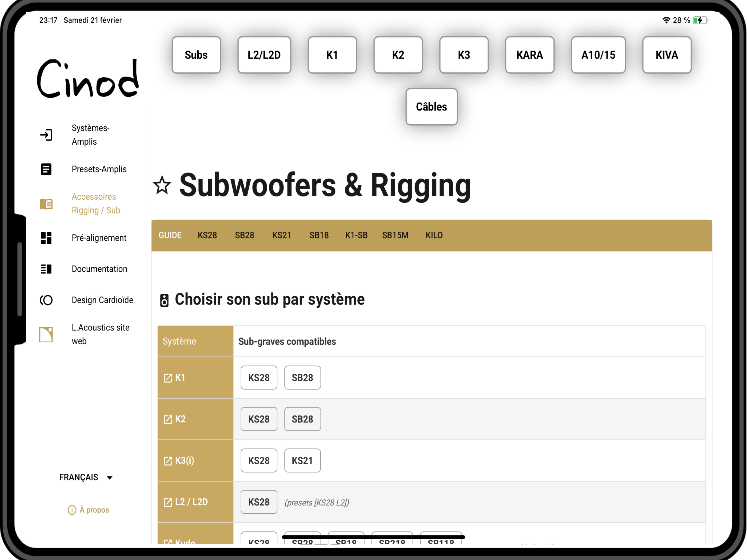Switch to the SB15M tab
This screenshot has height=560, width=747.
[395, 235]
